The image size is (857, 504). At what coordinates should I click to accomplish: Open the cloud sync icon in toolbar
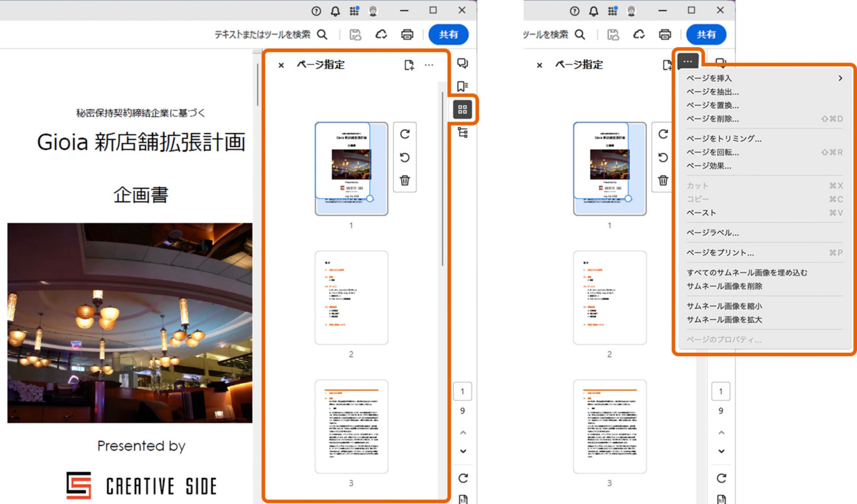(381, 34)
